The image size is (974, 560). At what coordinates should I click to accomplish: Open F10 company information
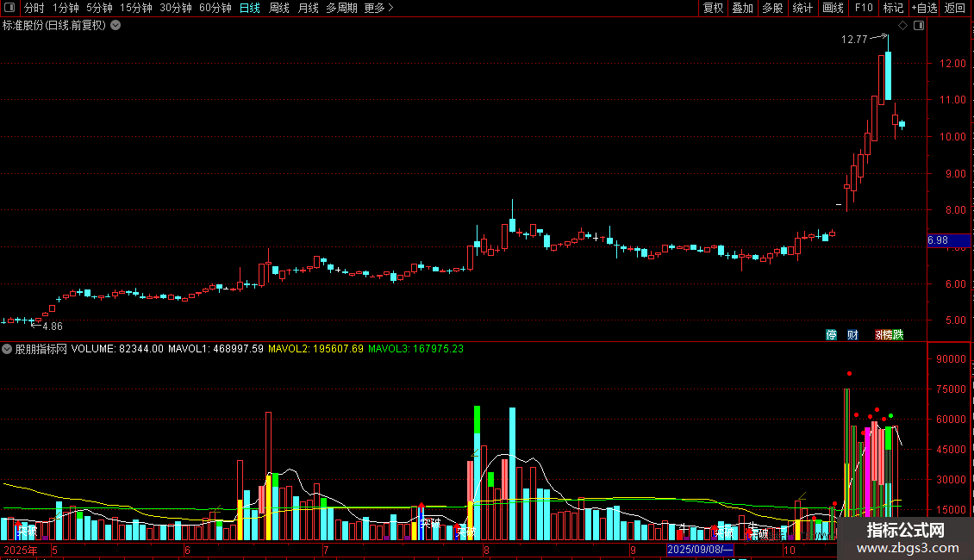pyautogui.click(x=864, y=8)
